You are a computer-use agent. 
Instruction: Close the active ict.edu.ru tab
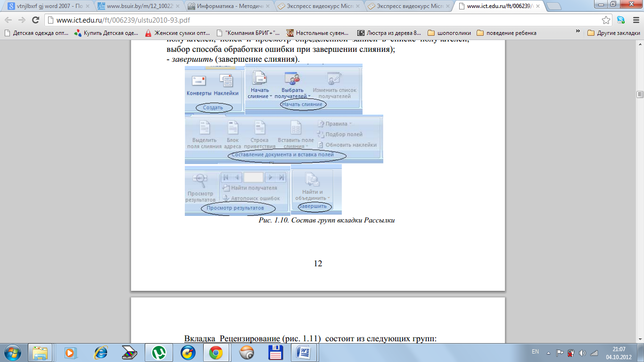tap(537, 7)
